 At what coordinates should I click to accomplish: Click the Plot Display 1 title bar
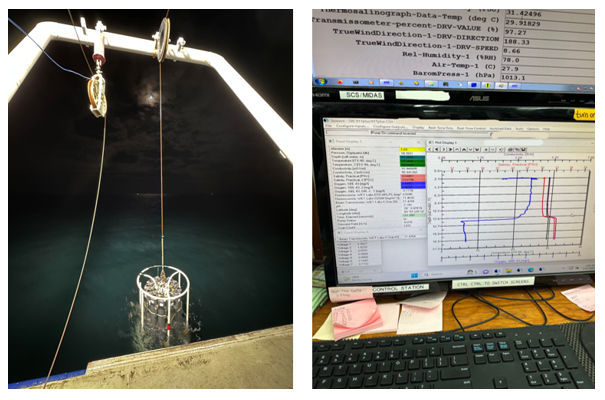509,142
